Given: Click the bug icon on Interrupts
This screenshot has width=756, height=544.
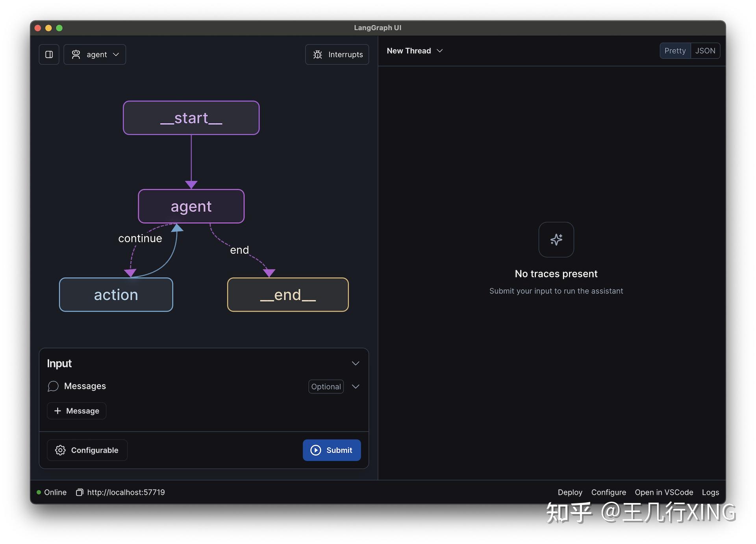Looking at the screenshot, I should [317, 54].
